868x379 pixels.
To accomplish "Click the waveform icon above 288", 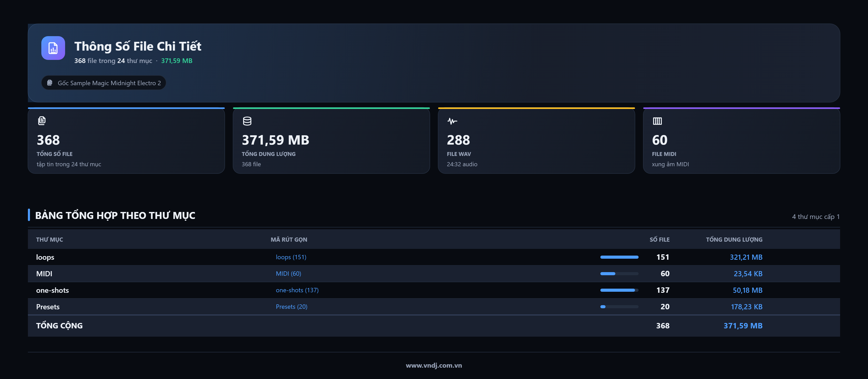I will (452, 121).
